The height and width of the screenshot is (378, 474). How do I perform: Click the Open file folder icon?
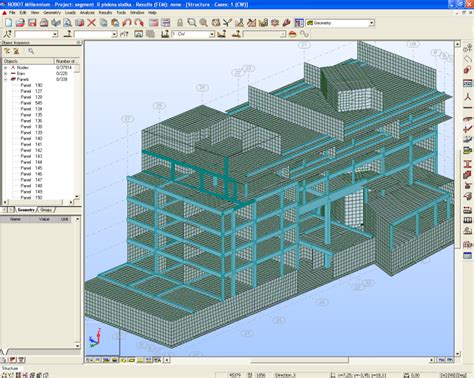pos(20,23)
